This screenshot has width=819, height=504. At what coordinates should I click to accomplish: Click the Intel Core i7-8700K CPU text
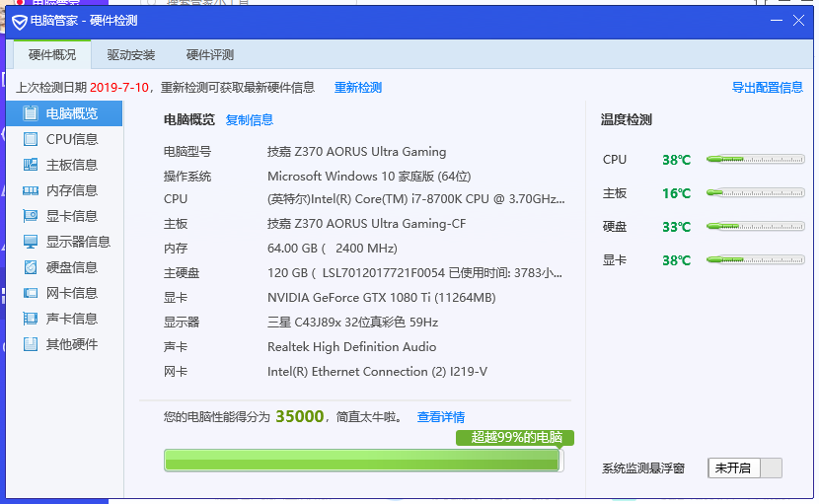pos(416,199)
